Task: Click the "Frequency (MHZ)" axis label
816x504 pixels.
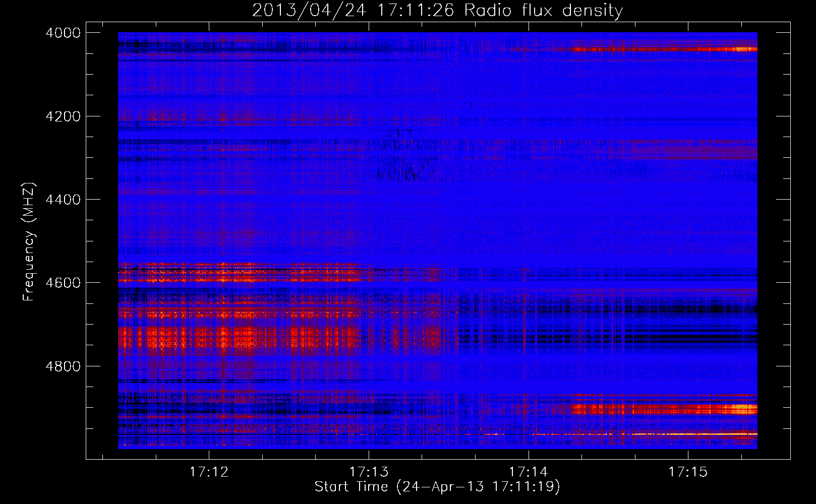Action: tap(29, 242)
